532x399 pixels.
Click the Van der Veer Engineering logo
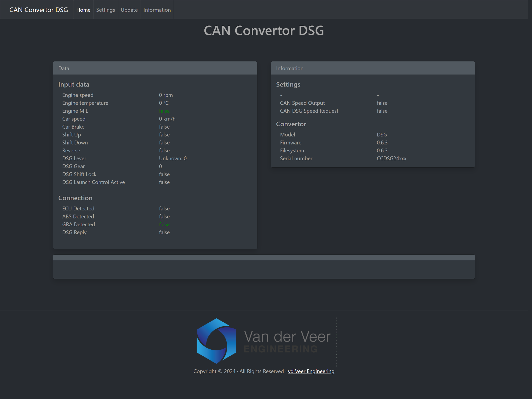click(264, 341)
